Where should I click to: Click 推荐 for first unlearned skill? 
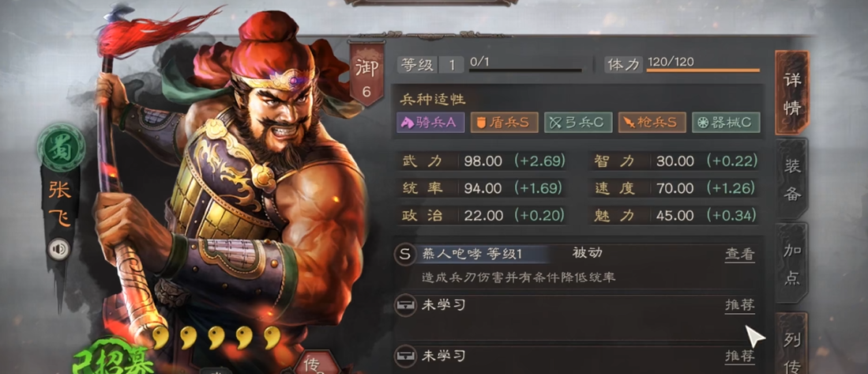tap(739, 305)
